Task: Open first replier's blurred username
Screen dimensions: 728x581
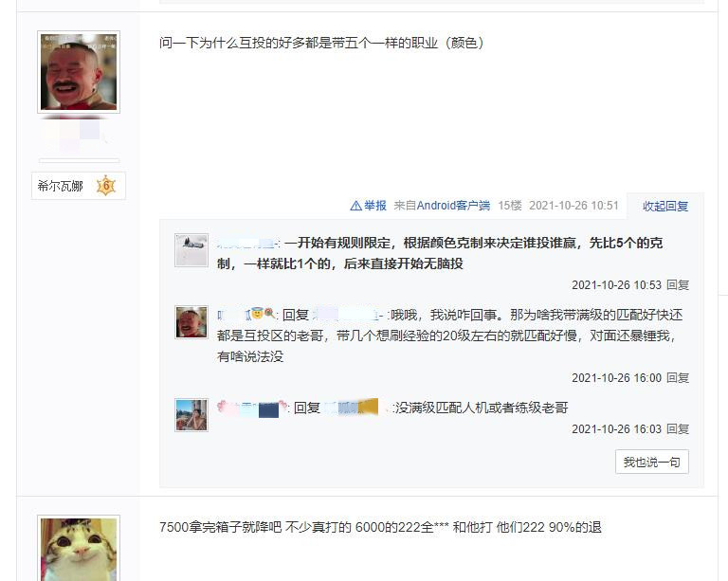Action: click(247, 243)
